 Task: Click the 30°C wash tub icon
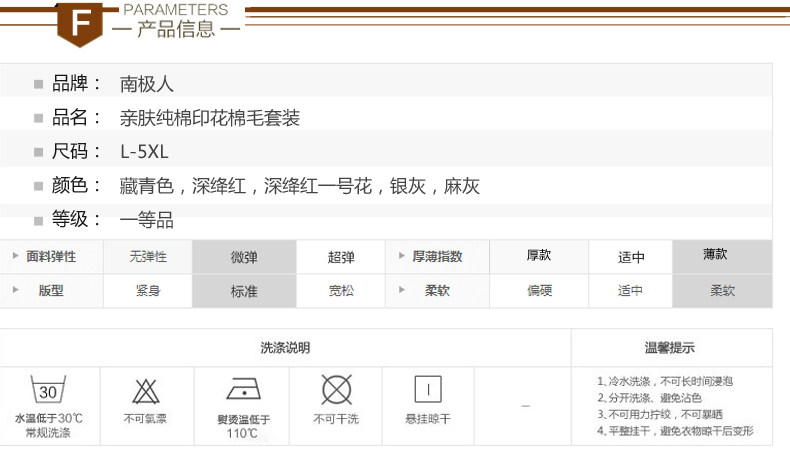[48, 389]
